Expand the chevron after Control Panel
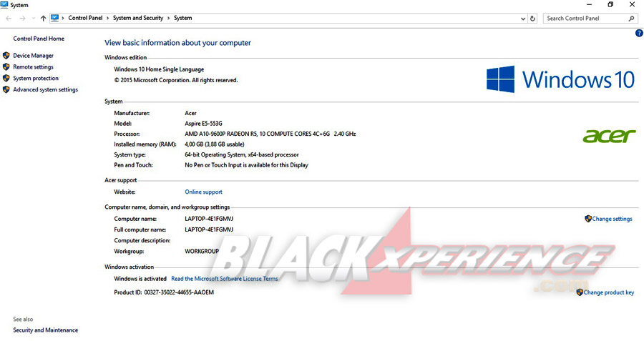The height and width of the screenshot is (341, 644). pyautogui.click(x=107, y=18)
